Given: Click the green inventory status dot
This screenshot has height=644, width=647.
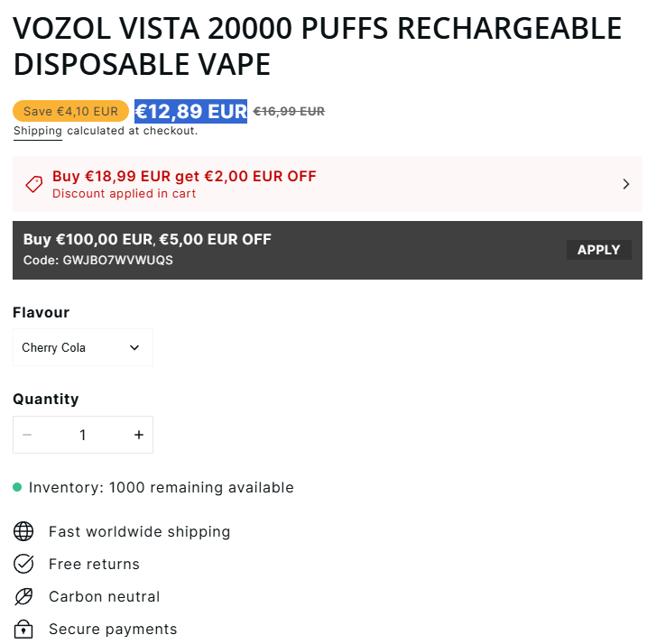Looking at the screenshot, I should click(x=17, y=487).
